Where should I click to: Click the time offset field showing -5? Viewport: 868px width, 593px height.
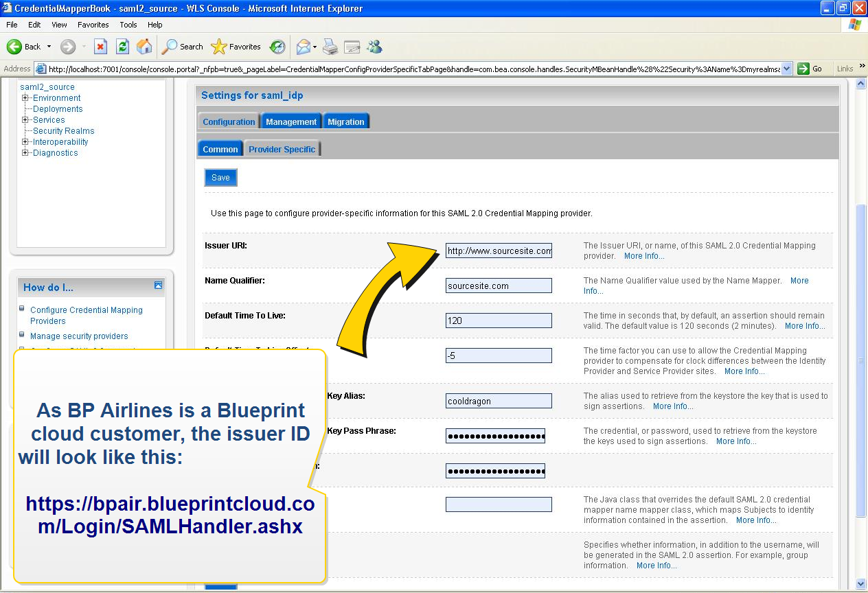coord(499,356)
